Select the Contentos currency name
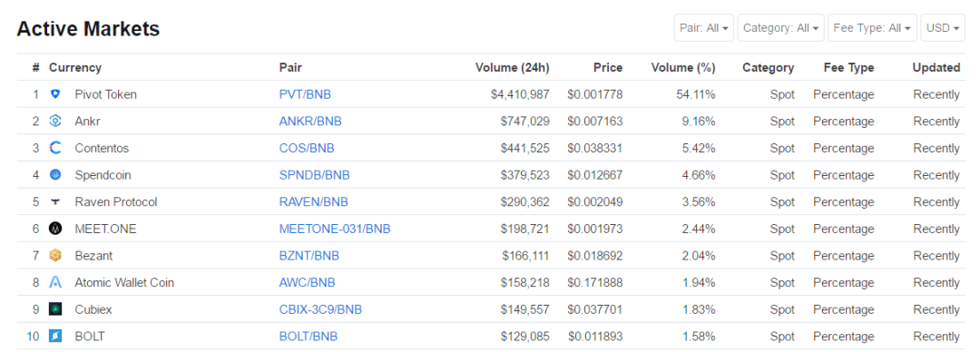Image resolution: width=980 pixels, height=352 pixels. 102,148
